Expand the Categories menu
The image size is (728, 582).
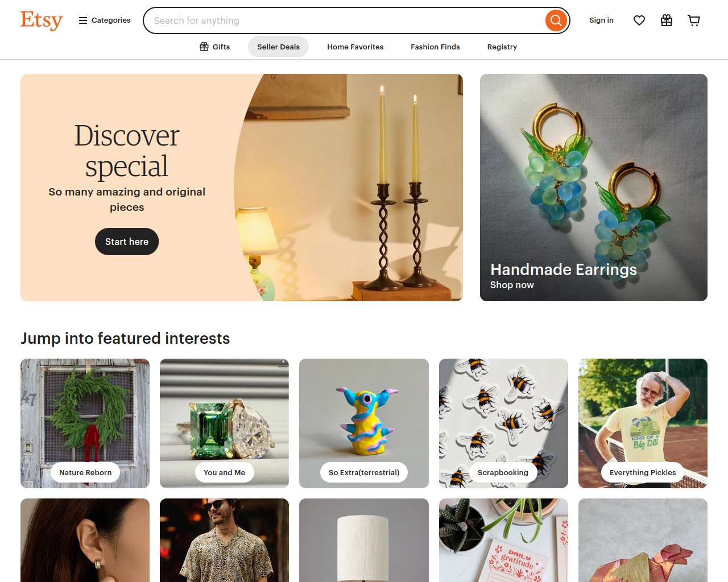105,20
